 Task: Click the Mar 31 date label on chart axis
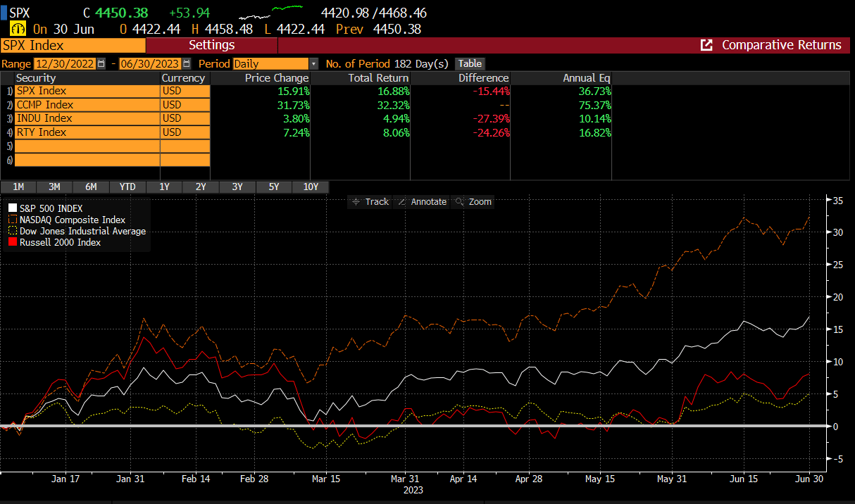pyautogui.click(x=405, y=478)
